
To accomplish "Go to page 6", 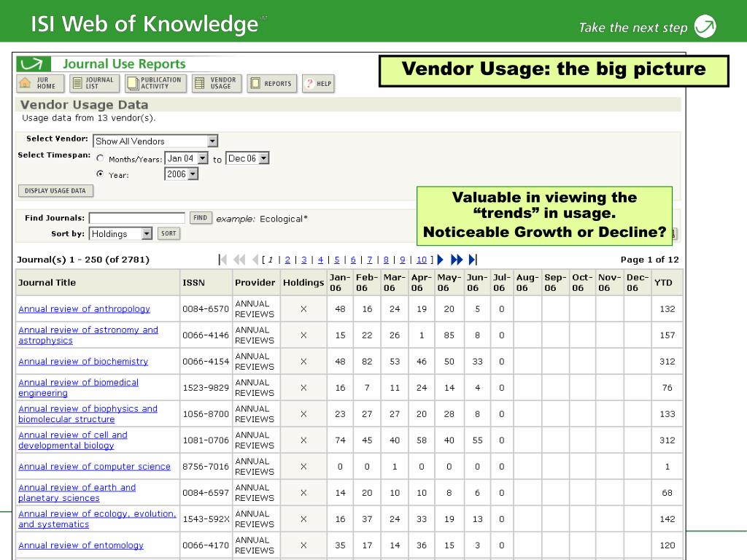I will (353, 260).
